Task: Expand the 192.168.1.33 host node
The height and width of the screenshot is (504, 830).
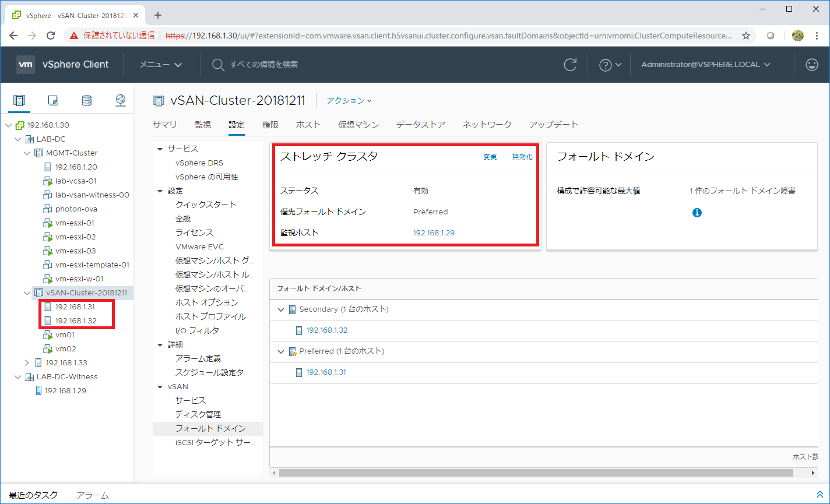Action: coord(27,362)
